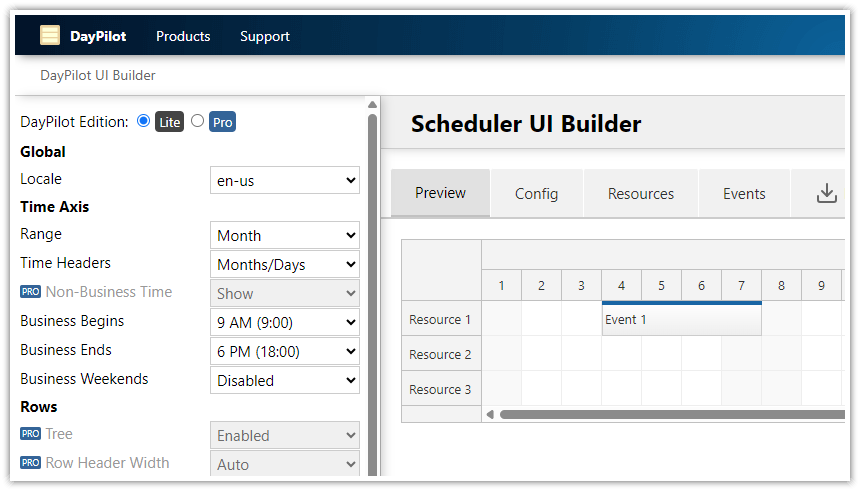Viewport: 860px width, 491px height.
Task: Click day 8 header in the timeline
Action: point(781,285)
